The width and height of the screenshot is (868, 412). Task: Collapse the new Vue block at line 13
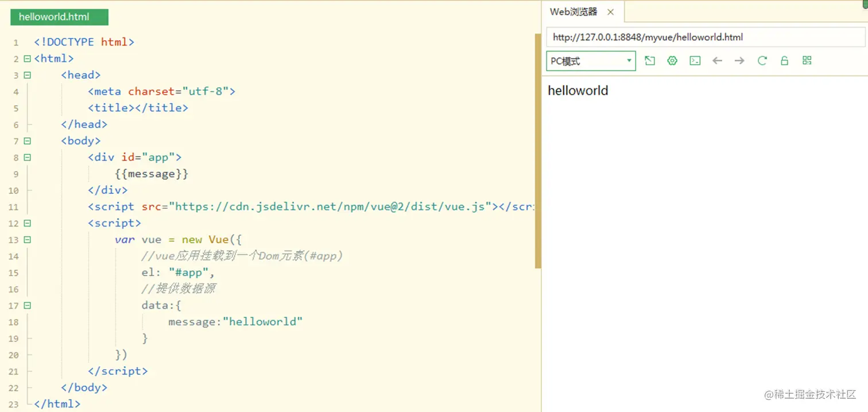pyautogui.click(x=27, y=240)
